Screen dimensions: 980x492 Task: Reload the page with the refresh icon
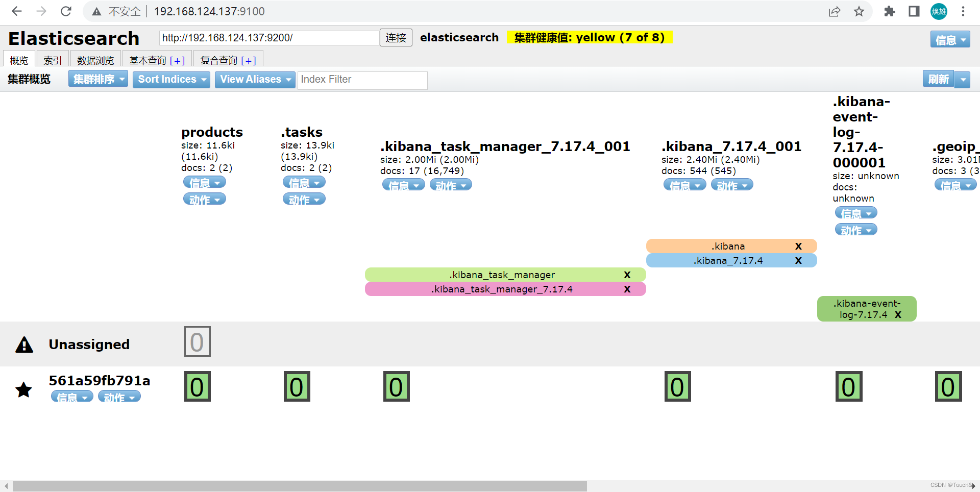coord(66,11)
